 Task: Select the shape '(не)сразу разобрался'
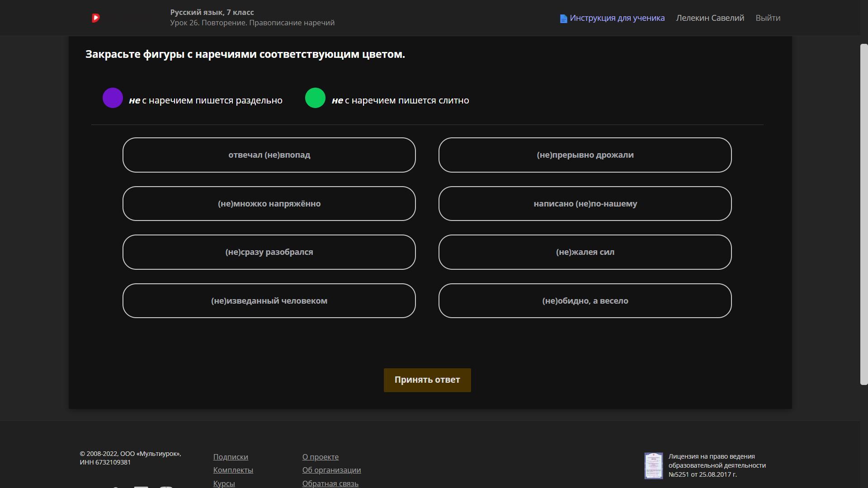[x=269, y=252]
